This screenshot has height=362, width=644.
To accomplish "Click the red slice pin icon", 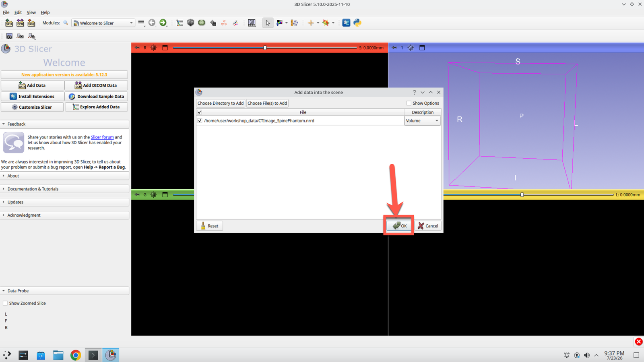I will point(137,48).
